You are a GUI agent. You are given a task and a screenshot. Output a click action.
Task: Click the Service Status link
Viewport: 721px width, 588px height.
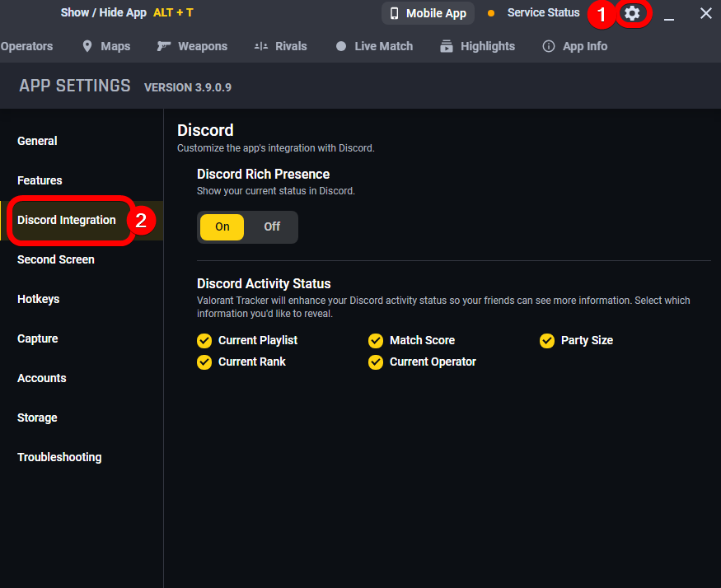click(x=544, y=13)
